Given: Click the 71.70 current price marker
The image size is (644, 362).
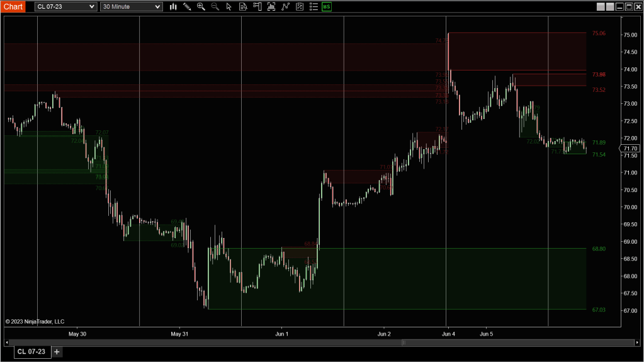Looking at the screenshot, I should point(631,149).
